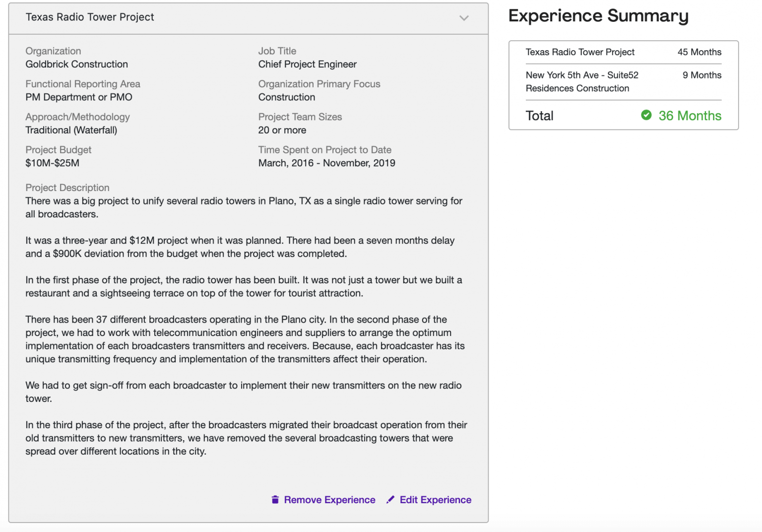Click the 20 or more team size value
The height and width of the screenshot is (532, 762).
pos(282,130)
